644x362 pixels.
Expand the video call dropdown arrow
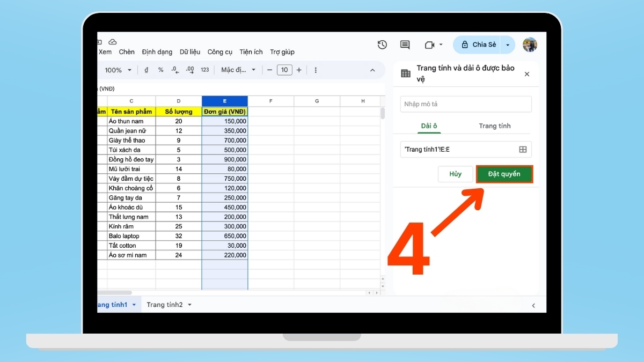(441, 45)
